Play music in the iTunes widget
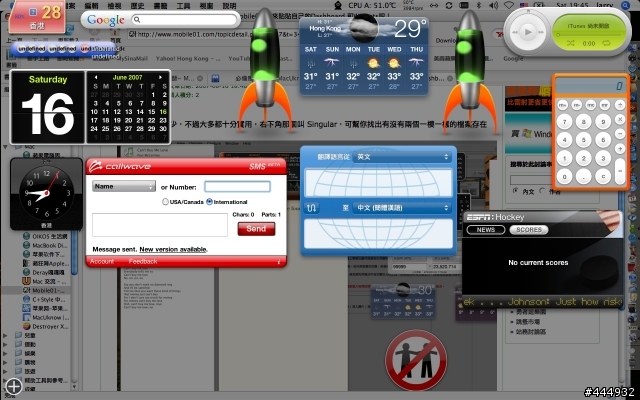640x400 pixels. [x=528, y=32]
